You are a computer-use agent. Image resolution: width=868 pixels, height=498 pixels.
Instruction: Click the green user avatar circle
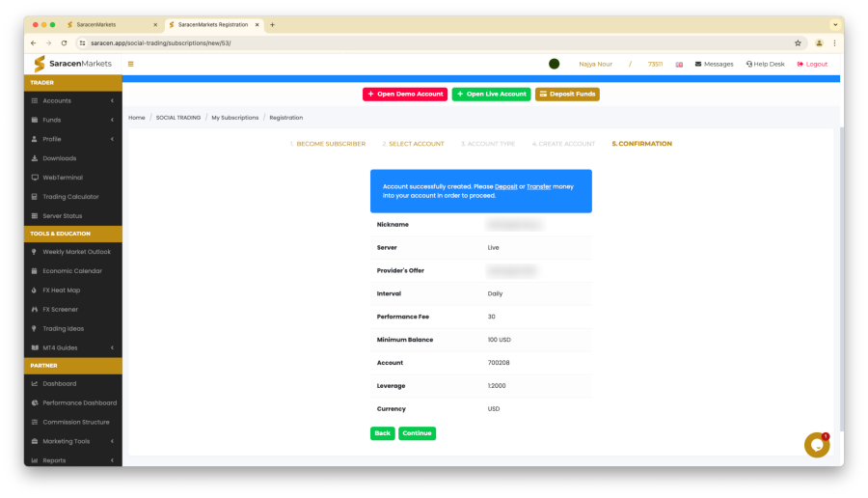pos(554,64)
